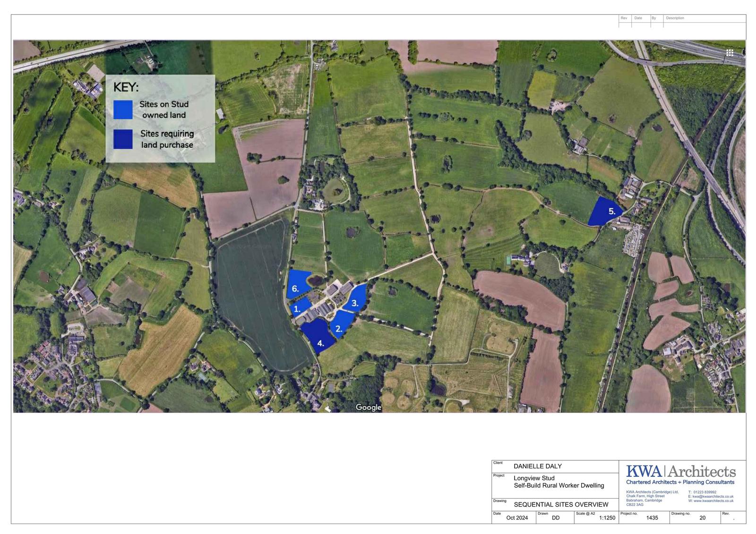Click the project number 1435 field
756x534 pixels.
(x=652, y=517)
